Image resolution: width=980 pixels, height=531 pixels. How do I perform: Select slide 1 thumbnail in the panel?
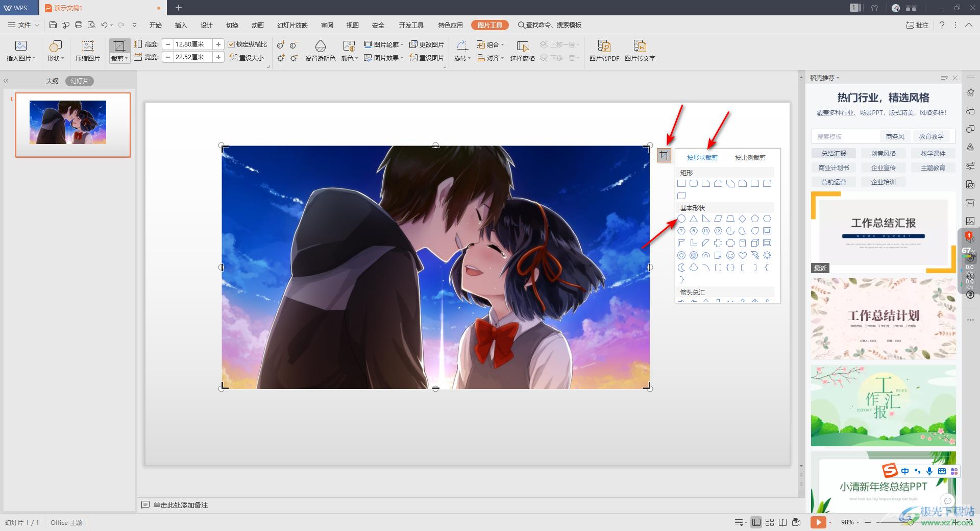[73, 125]
